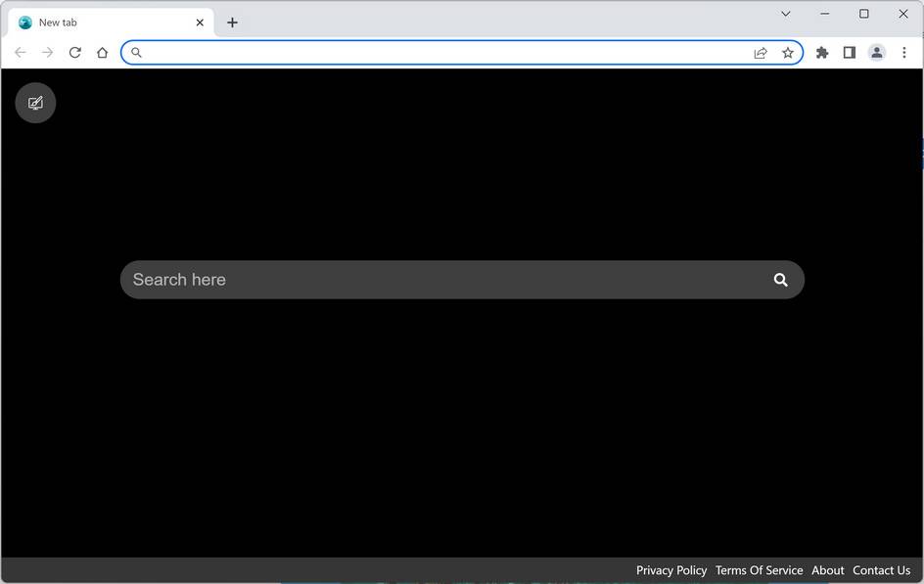Open the browser side panel icon
Image resolution: width=924 pixels, height=584 pixels.
[x=849, y=53]
